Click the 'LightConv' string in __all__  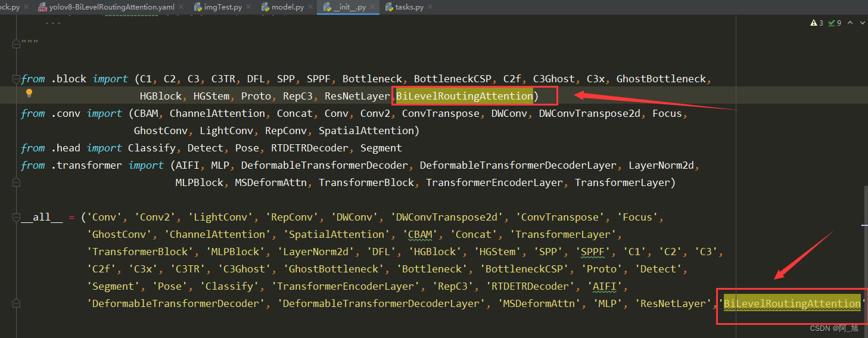223,217
